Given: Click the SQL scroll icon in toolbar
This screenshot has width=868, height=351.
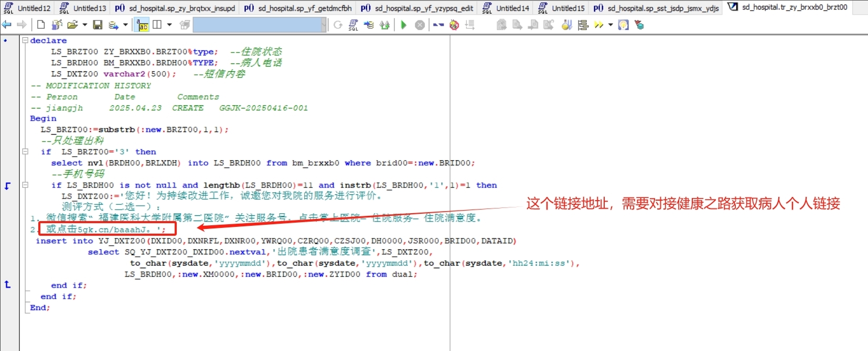Looking at the screenshot, I should [x=353, y=25].
